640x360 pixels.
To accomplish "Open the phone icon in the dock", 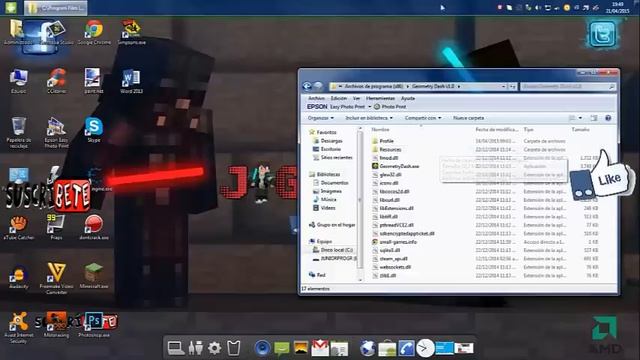I will coord(407,348).
